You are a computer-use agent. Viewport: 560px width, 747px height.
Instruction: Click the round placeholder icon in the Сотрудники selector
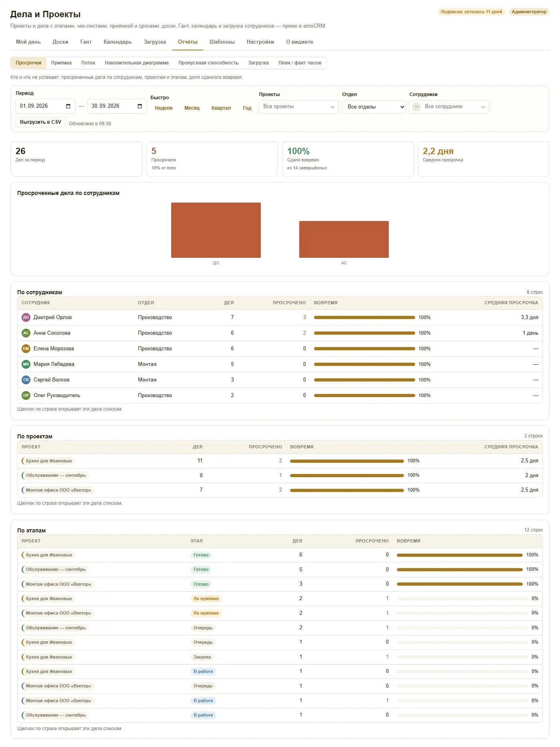(416, 107)
